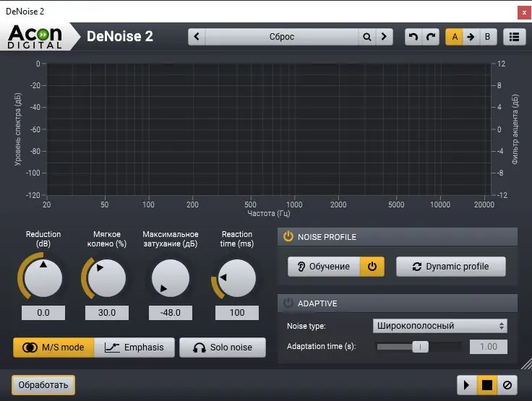Toggle the Noise Profile power icon
Image resolution: width=532 pixels, height=401 pixels.
coord(288,236)
